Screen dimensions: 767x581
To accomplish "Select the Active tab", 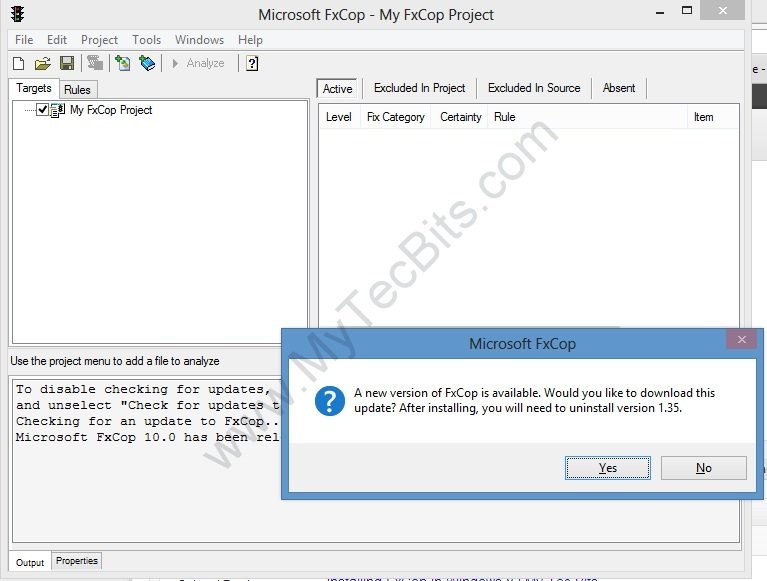I will click(338, 89).
